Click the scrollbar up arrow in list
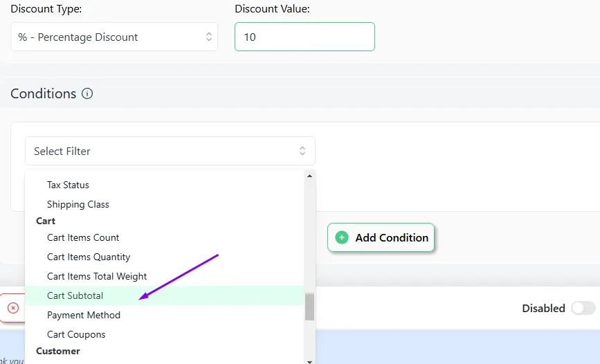 (309, 176)
